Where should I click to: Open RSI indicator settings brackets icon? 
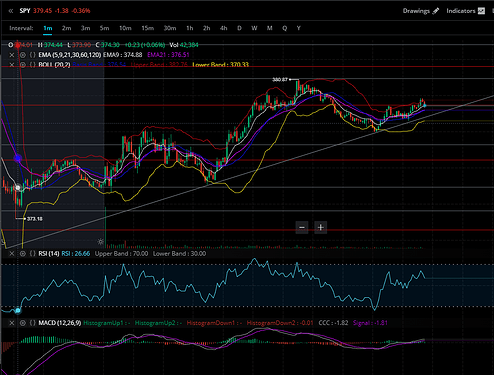click(x=33, y=254)
